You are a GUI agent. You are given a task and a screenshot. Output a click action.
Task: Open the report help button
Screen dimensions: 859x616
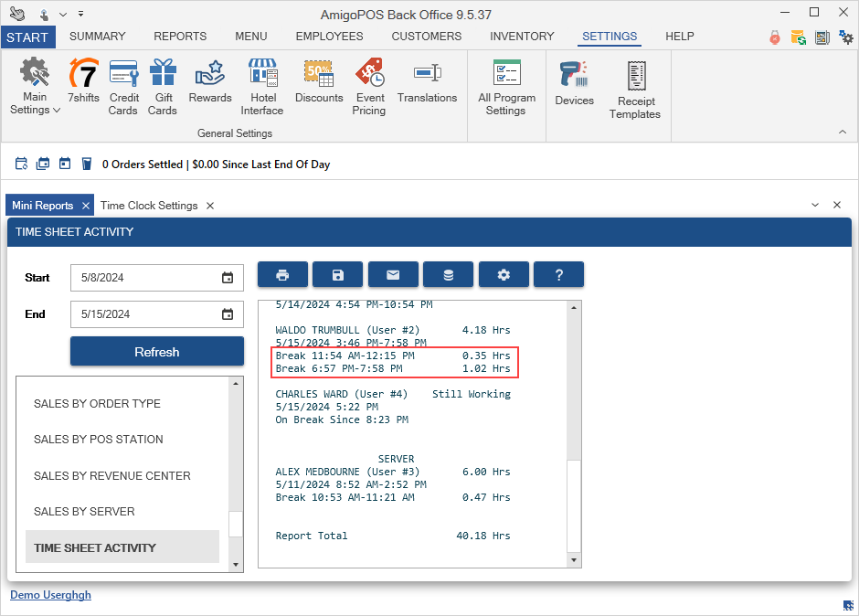click(x=558, y=275)
